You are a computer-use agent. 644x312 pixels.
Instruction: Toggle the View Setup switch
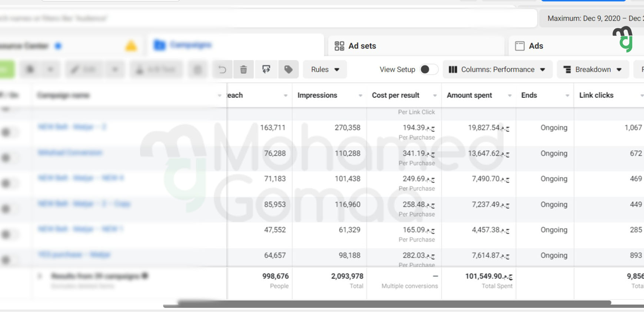click(x=429, y=69)
